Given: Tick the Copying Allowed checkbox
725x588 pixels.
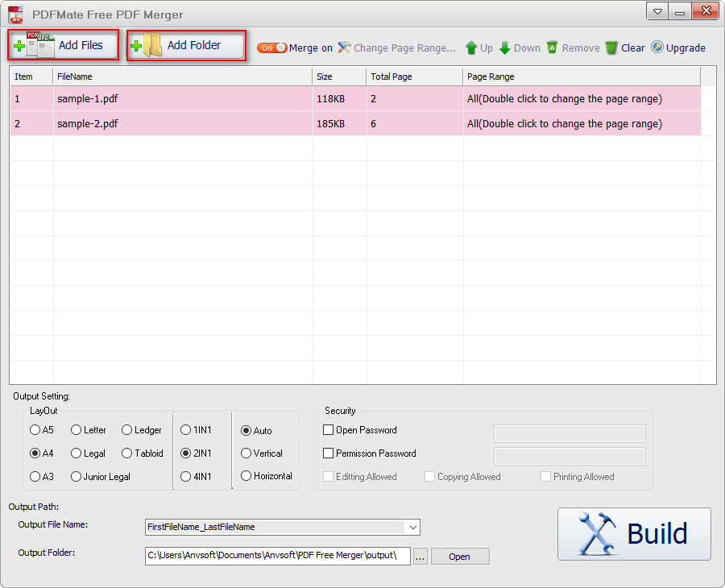Looking at the screenshot, I should tap(429, 476).
